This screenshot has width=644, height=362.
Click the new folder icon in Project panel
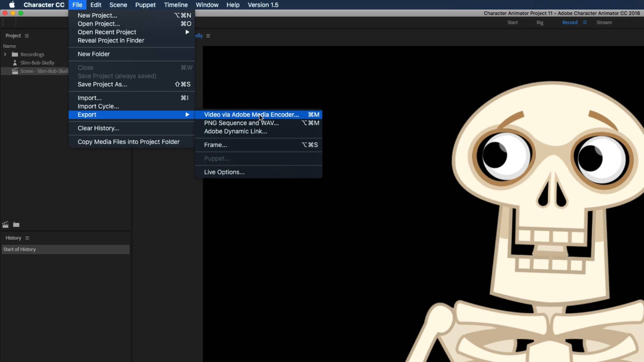point(16,225)
